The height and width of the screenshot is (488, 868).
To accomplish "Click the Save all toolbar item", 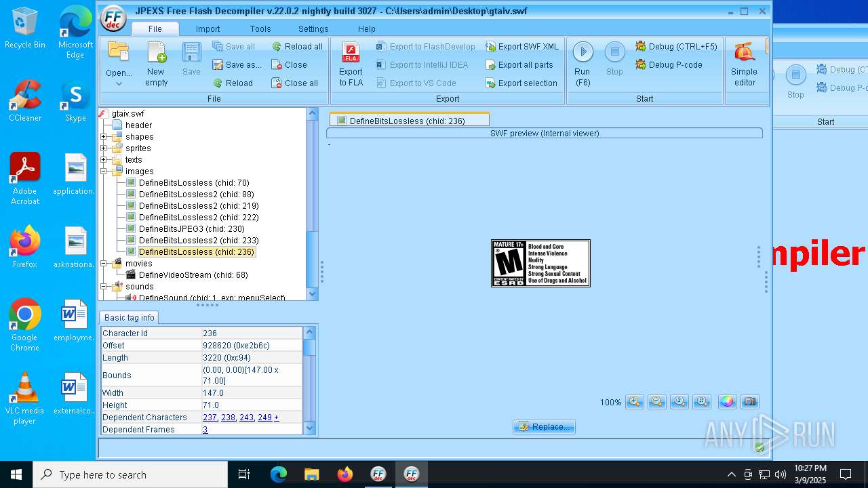I will tap(234, 47).
